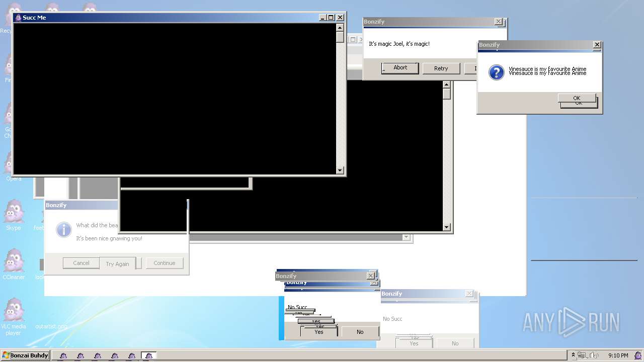The width and height of the screenshot is (644, 362).
Task: Click No in the front No Succ dialog
Action: (x=360, y=332)
